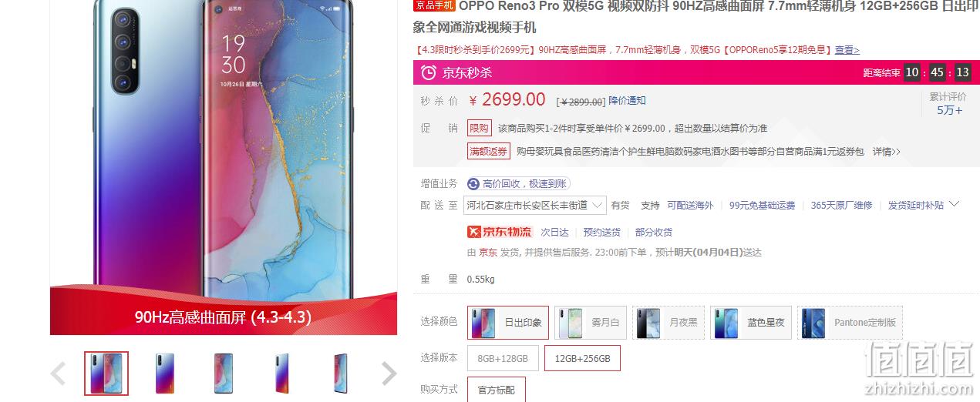Select the 日出印象 color option
Viewport: 980px width, 402px height.
[x=508, y=323]
